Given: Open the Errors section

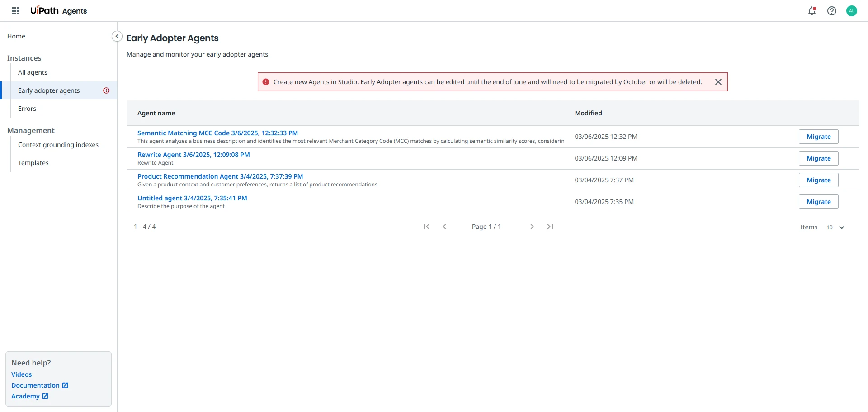Looking at the screenshot, I should (x=27, y=109).
